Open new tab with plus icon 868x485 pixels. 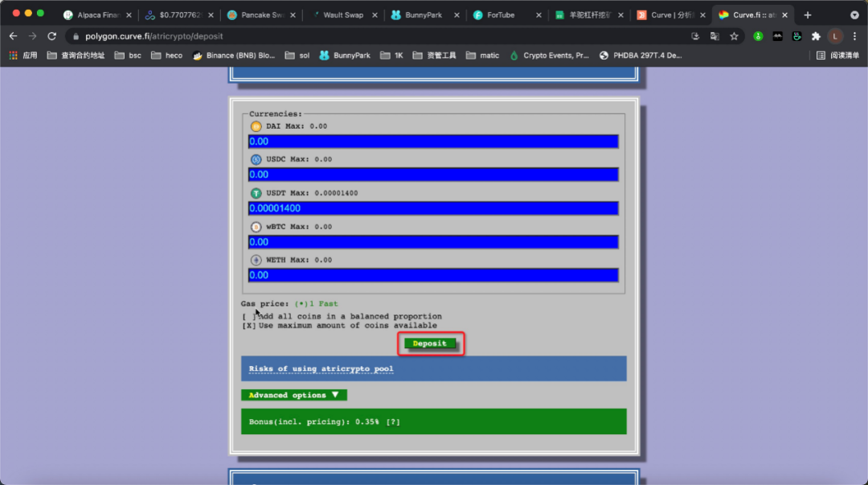[x=808, y=14]
